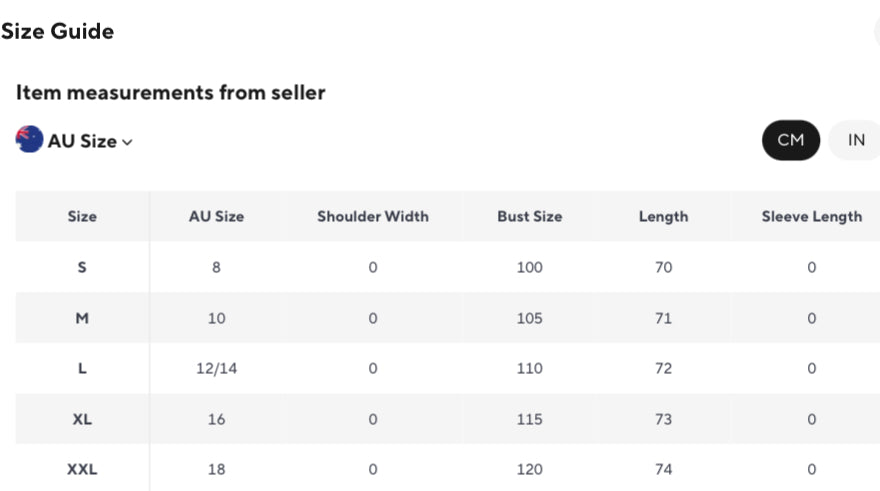The height and width of the screenshot is (491, 880).
Task: Click the AU Size column header
Action: 216,216
